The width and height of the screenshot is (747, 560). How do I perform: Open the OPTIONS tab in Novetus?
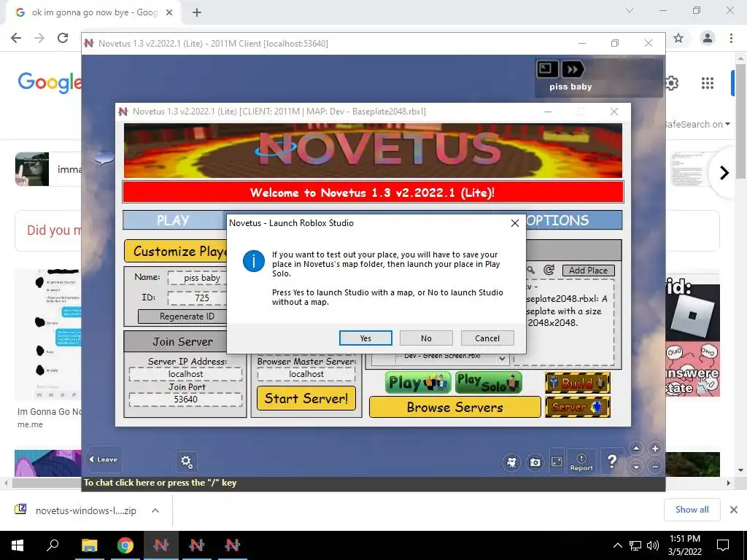click(557, 220)
